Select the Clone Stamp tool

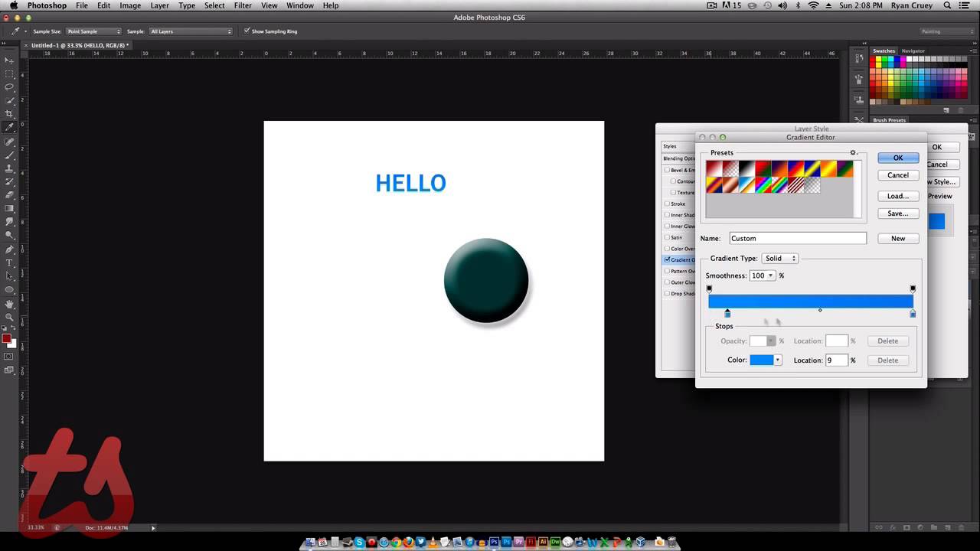point(9,168)
